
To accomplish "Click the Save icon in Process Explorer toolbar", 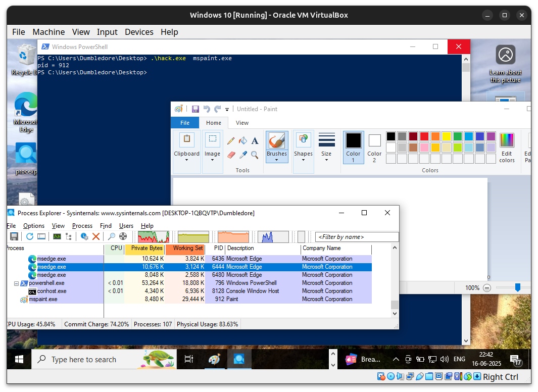I will (x=14, y=236).
